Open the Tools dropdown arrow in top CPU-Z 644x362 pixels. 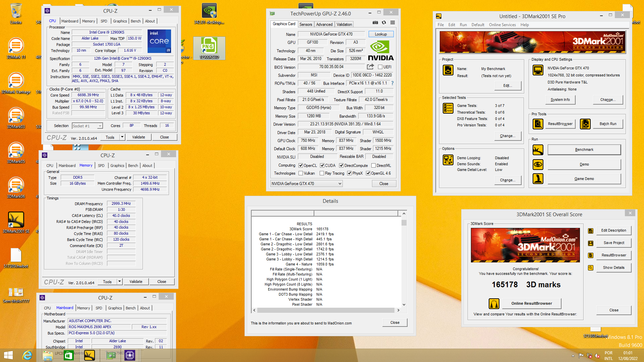click(x=122, y=137)
